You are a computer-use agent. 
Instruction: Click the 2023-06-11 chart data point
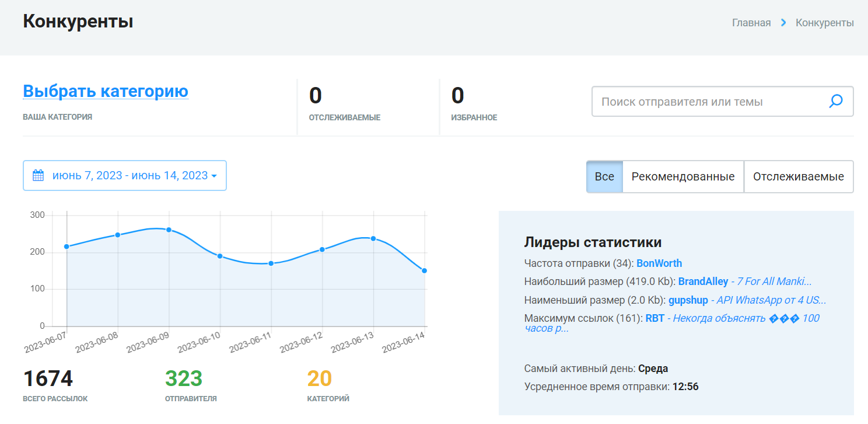point(271,263)
